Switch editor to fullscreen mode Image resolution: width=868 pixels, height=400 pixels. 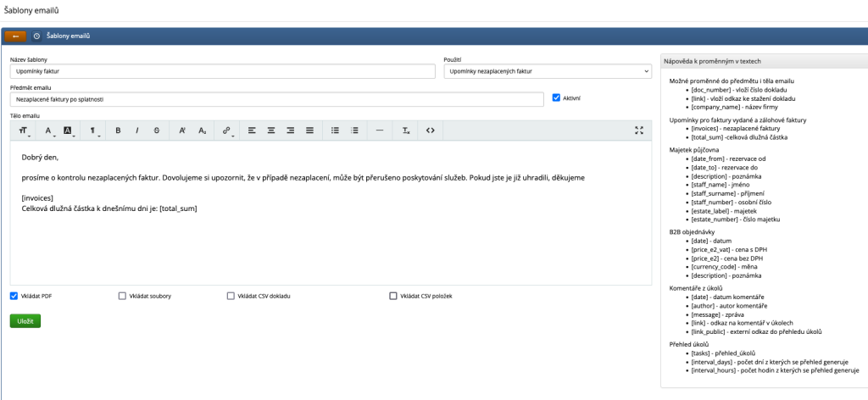(639, 131)
